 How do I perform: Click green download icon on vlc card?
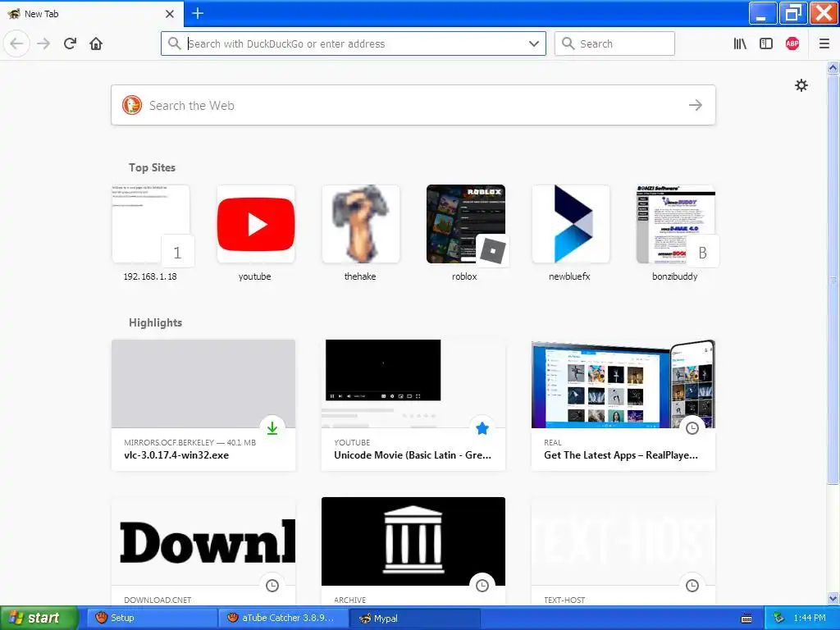[272, 428]
